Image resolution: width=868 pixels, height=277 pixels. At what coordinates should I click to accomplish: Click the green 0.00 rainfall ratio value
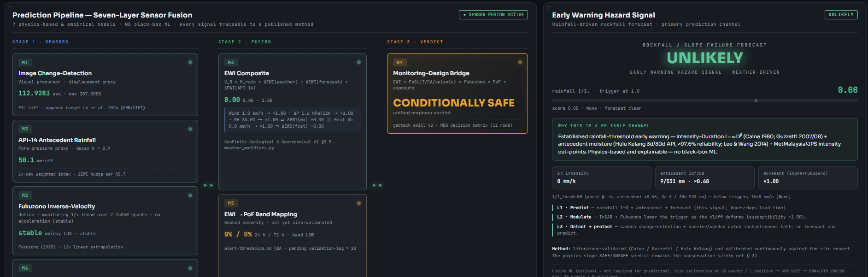coord(848,90)
